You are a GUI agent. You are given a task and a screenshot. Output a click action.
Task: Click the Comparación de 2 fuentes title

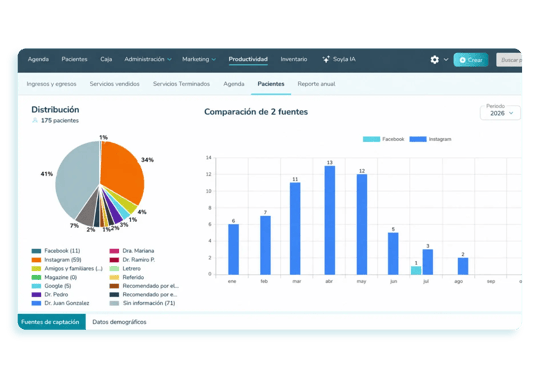[x=256, y=112]
